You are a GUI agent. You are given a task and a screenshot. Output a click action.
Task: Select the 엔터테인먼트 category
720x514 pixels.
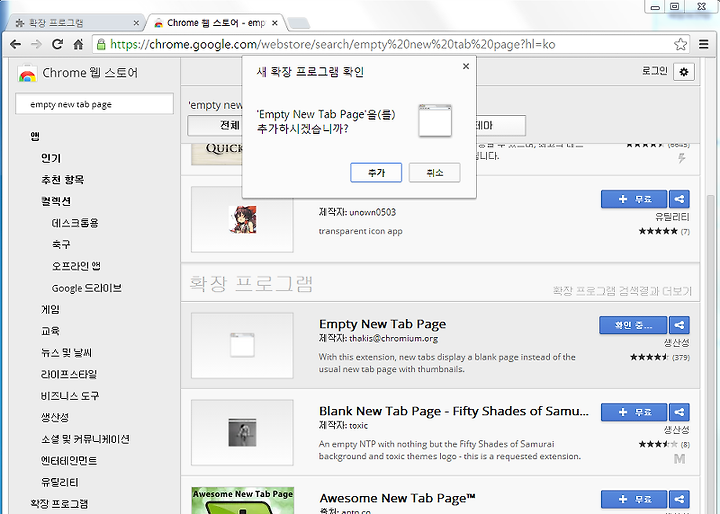point(68,461)
